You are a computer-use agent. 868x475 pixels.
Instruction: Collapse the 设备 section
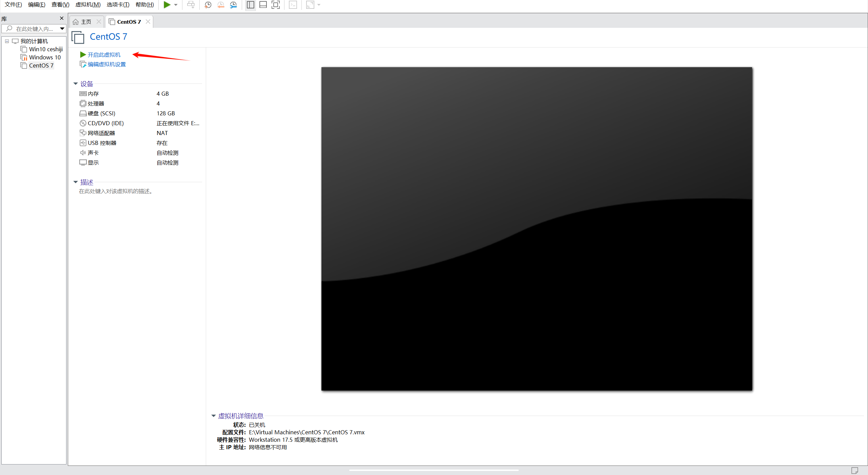click(76, 83)
